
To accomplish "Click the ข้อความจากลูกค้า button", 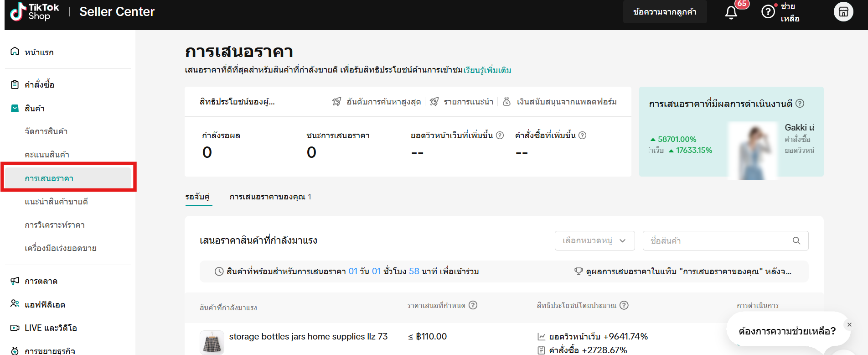I will coord(665,12).
